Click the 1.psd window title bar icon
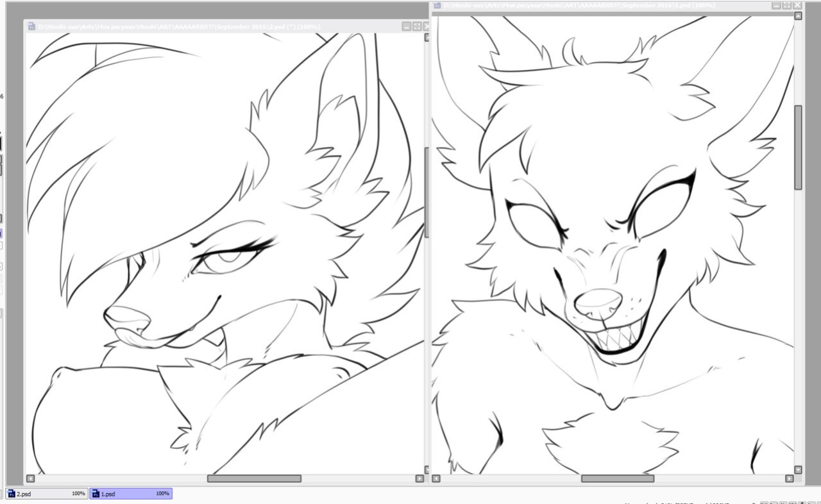Viewport: 821px width, 504px height. [437, 5]
